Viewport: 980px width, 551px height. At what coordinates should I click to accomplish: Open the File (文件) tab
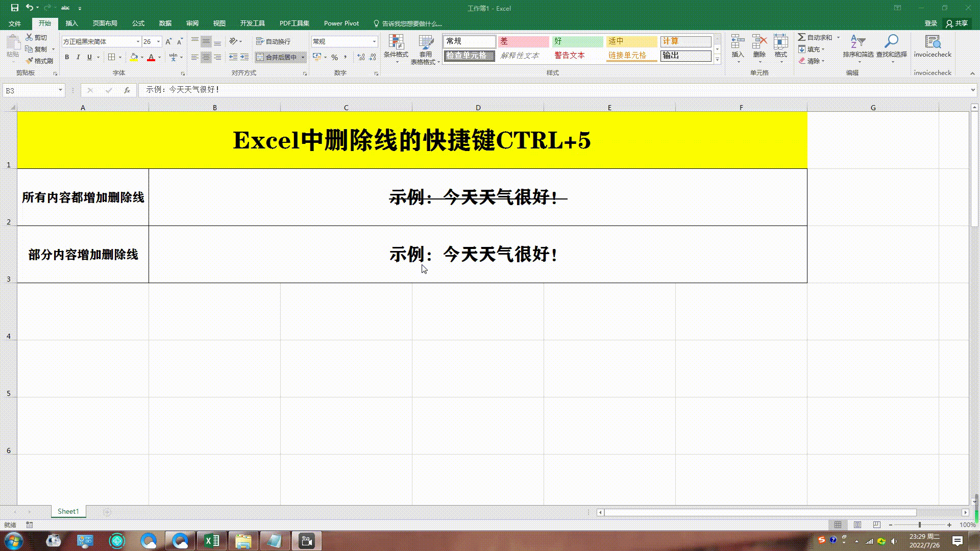pos(15,23)
